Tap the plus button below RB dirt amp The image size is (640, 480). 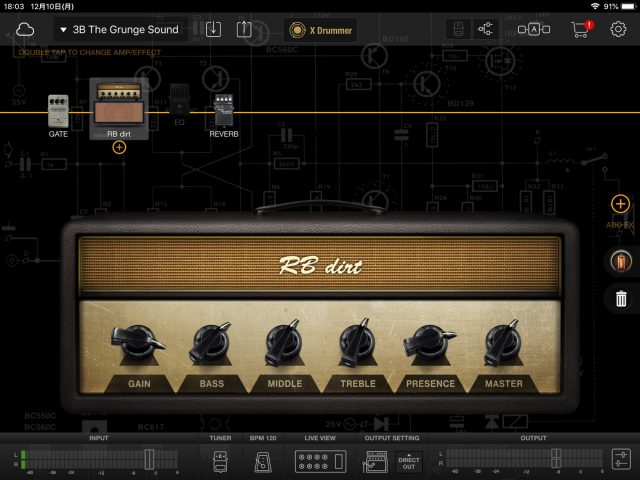(119, 147)
